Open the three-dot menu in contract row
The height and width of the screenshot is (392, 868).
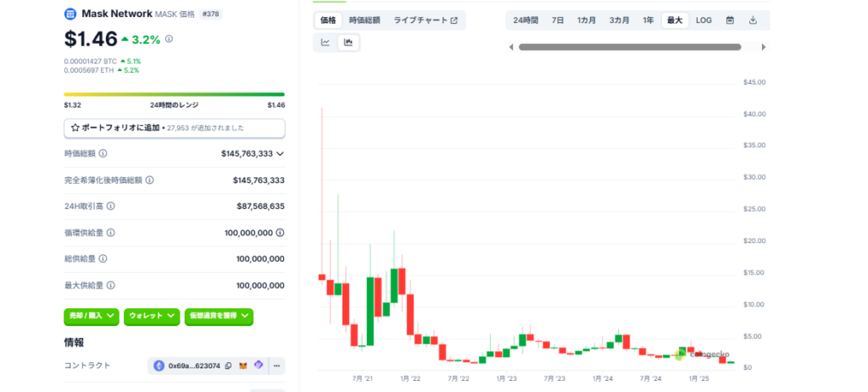tap(276, 367)
